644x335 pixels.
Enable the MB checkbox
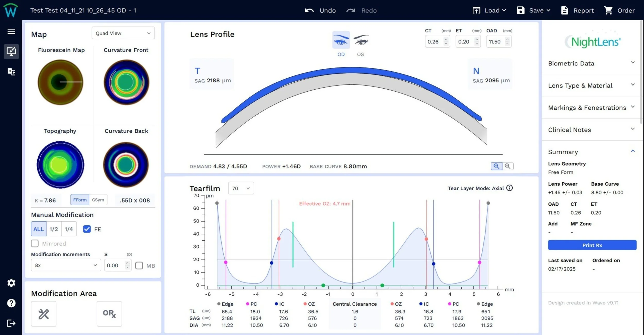coord(139,265)
